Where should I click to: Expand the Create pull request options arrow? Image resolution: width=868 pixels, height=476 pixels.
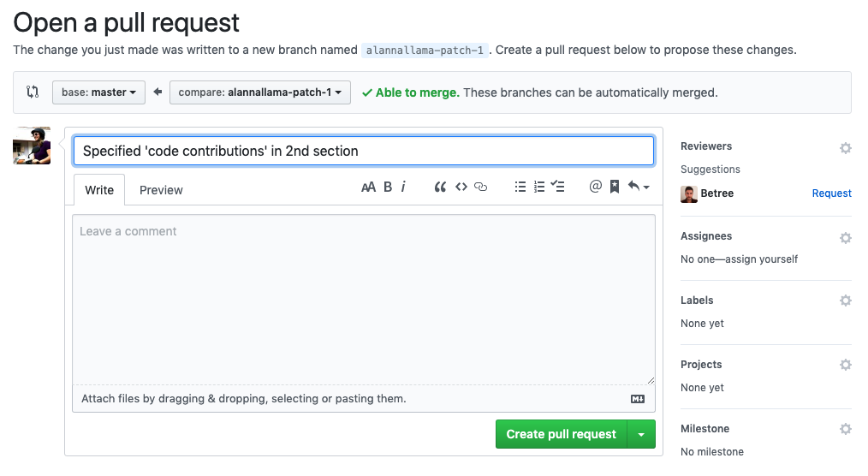point(641,435)
